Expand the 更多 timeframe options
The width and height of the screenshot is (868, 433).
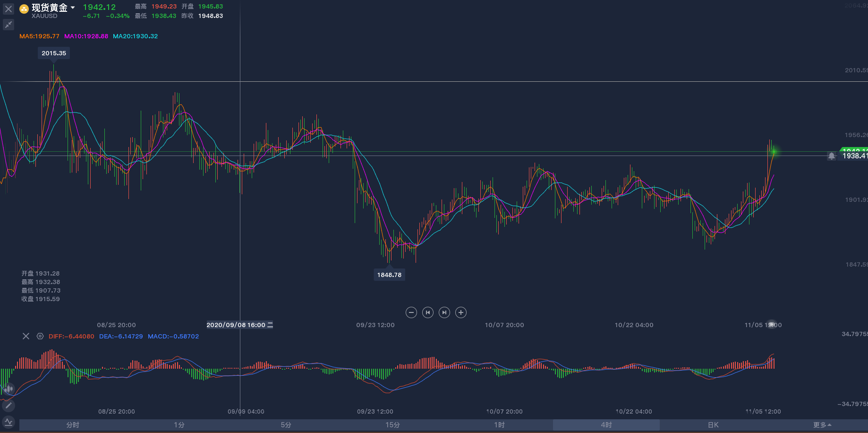pyautogui.click(x=822, y=425)
